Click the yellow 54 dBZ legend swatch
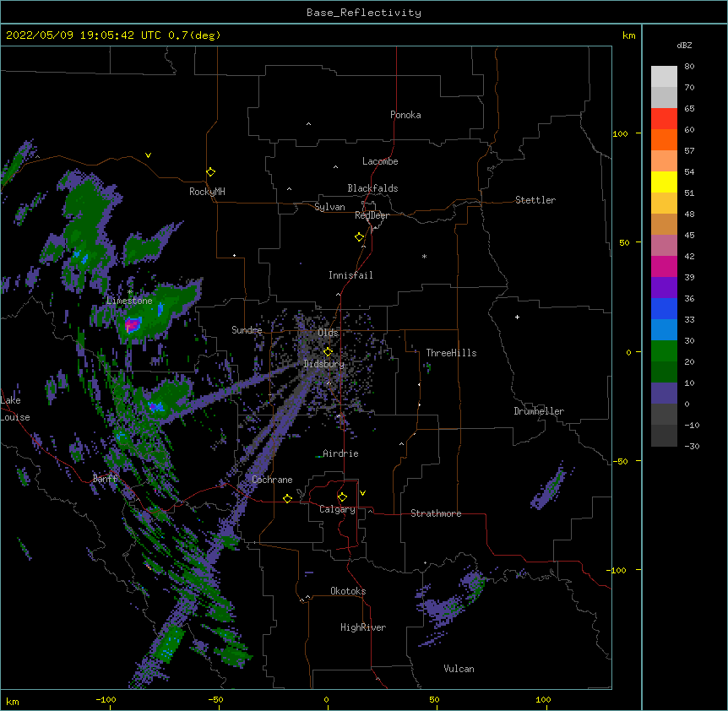 [664, 182]
